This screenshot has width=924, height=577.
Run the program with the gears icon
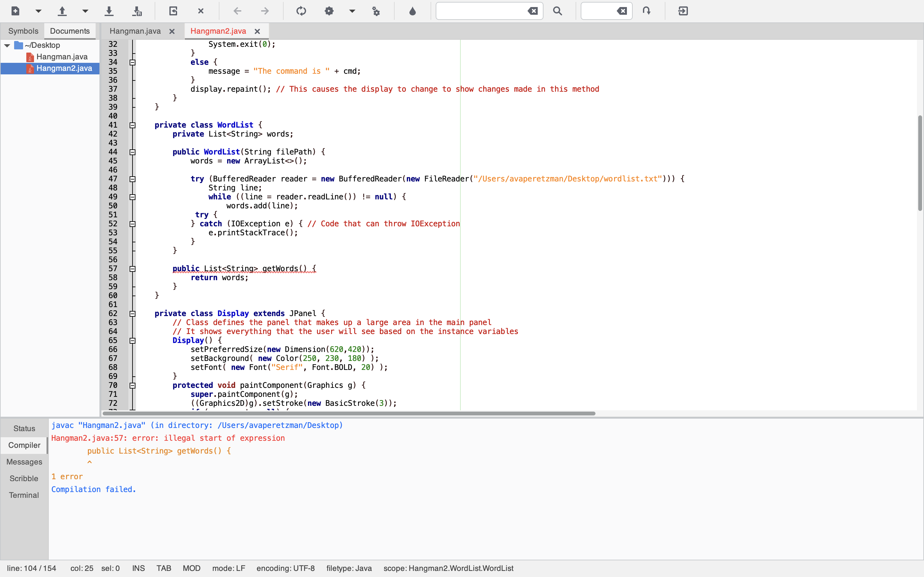[376, 11]
